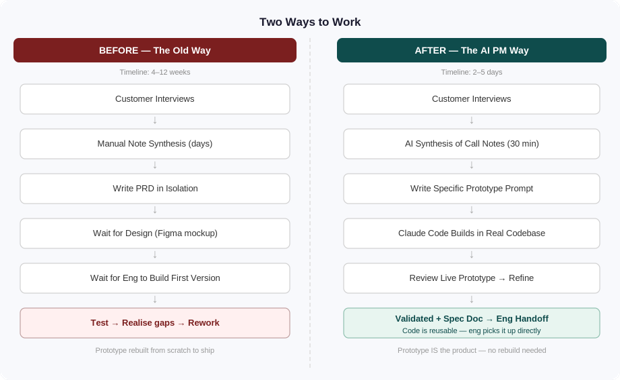Select 'AI Synthesis of Call Notes (30 min)' box
Viewport: 620px width, 380px height.
[471, 144]
